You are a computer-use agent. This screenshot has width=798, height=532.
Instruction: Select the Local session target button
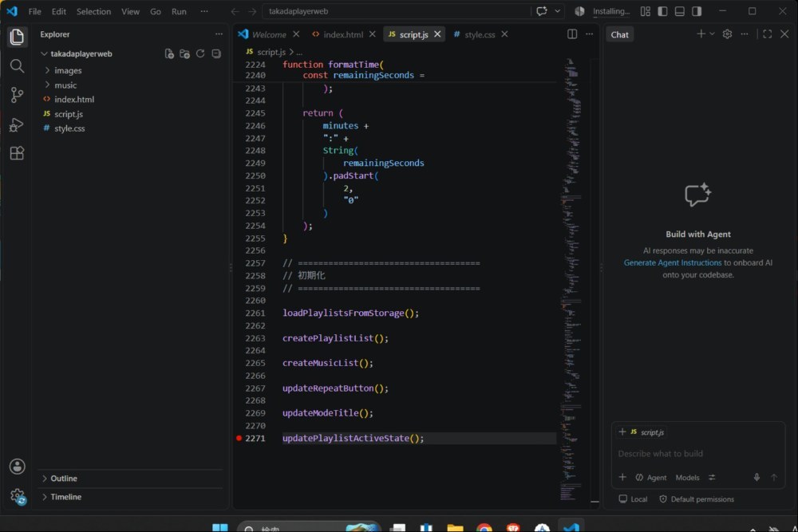click(x=633, y=499)
